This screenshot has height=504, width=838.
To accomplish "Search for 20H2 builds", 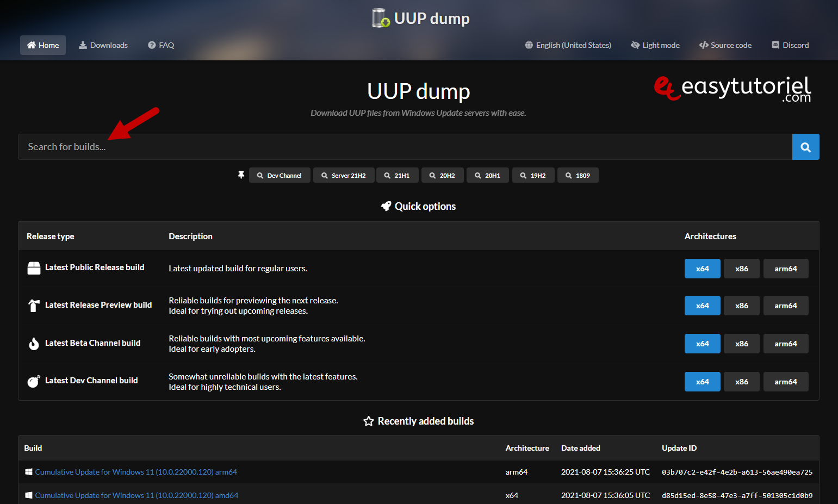I will coord(443,175).
